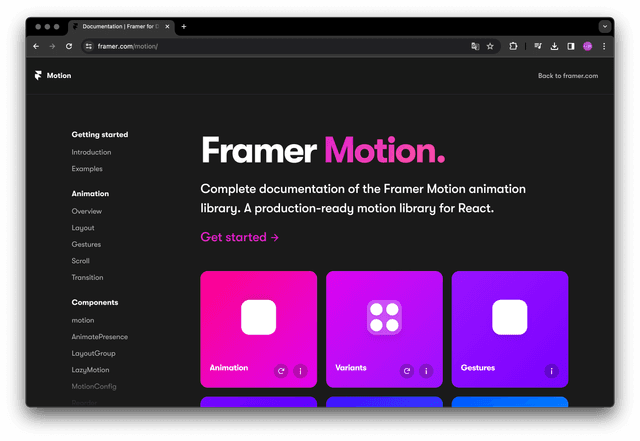Follow the Back to framer.com link
The height and width of the screenshot is (441, 640).
[x=568, y=76]
